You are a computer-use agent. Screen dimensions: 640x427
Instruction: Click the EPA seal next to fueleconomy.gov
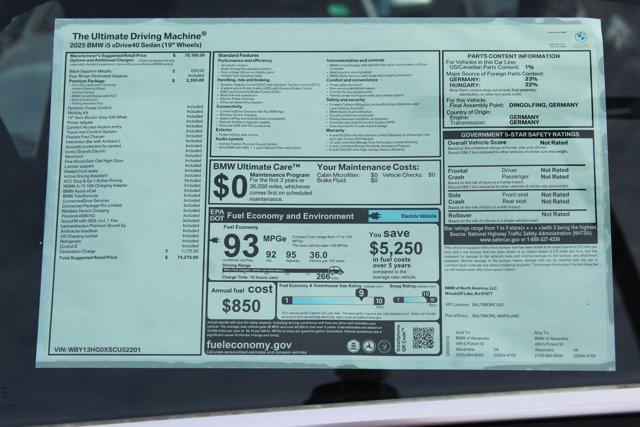(353, 346)
